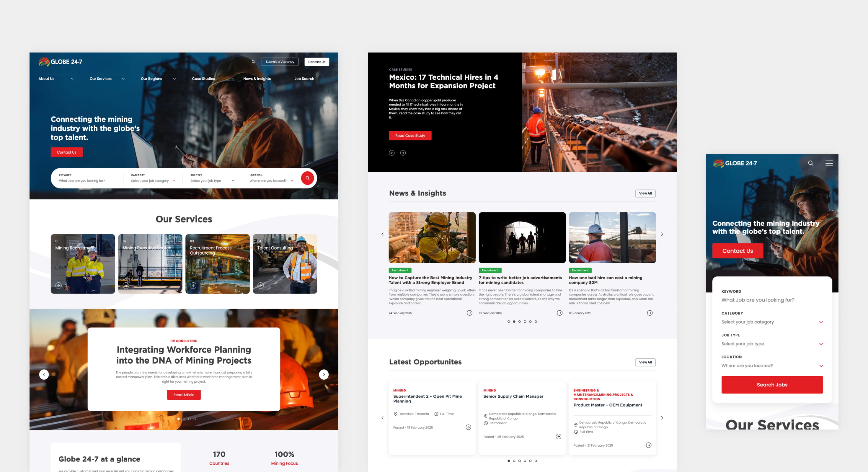The height and width of the screenshot is (472, 868).
Task: Click the Read Case Study button
Action: [410, 136]
